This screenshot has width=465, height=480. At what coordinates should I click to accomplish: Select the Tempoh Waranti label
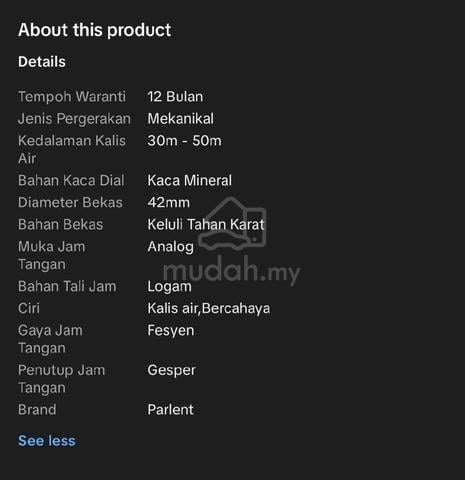point(72,97)
